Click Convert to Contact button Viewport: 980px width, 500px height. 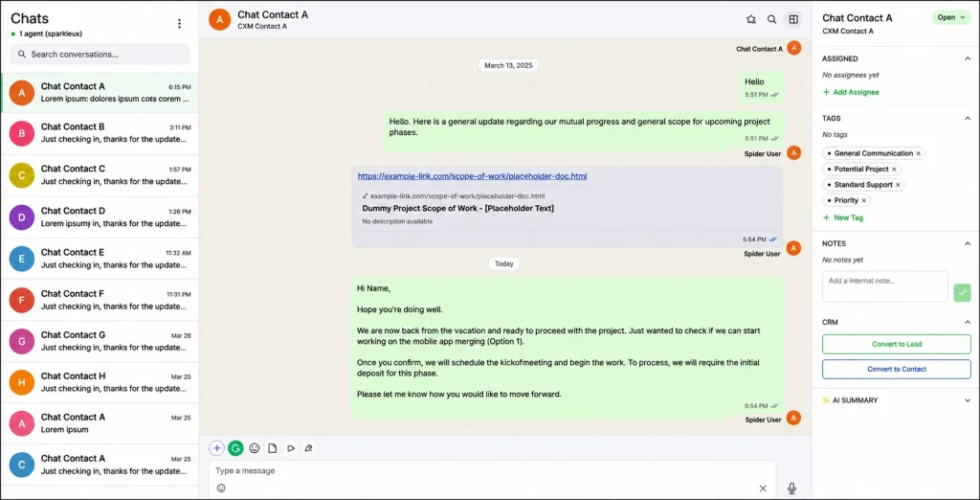(x=896, y=369)
